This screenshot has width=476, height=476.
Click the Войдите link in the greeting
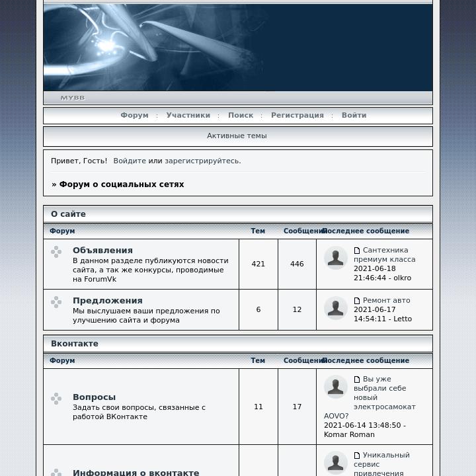[130, 161]
